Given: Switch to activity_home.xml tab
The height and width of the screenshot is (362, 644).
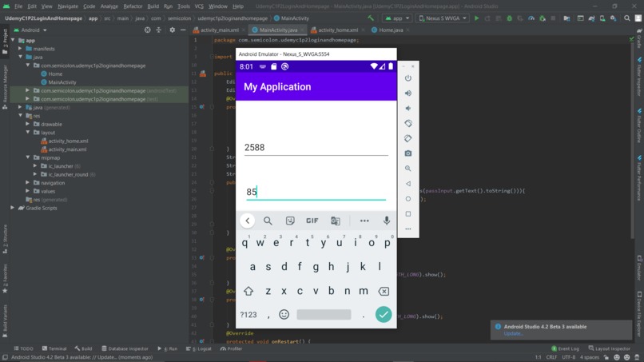Looking at the screenshot, I should pyautogui.click(x=338, y=30).
